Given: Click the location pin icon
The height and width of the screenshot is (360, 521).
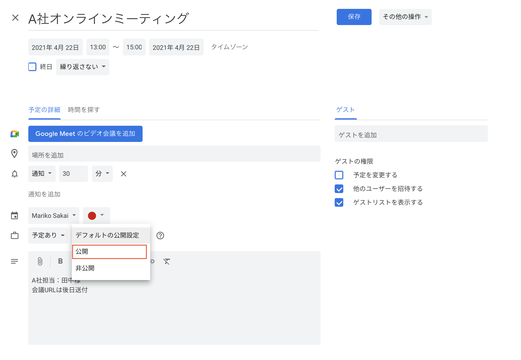Looking at the screenshot, I should tap(14, 153).
